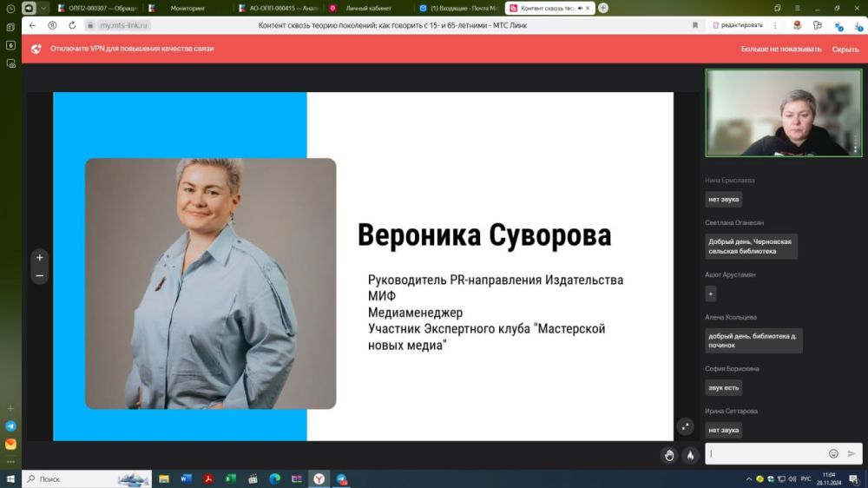Open Excel from the taskbar

tap(230, 479)
